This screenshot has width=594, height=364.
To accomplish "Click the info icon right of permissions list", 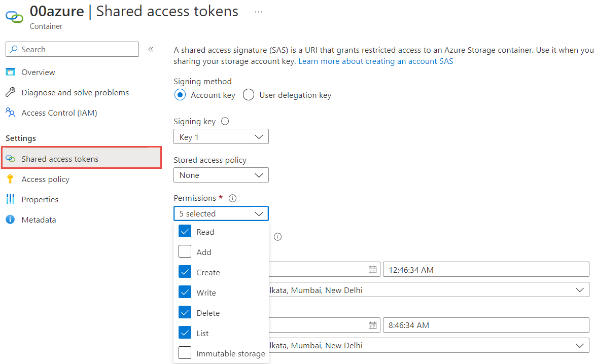I will (277, 237).
